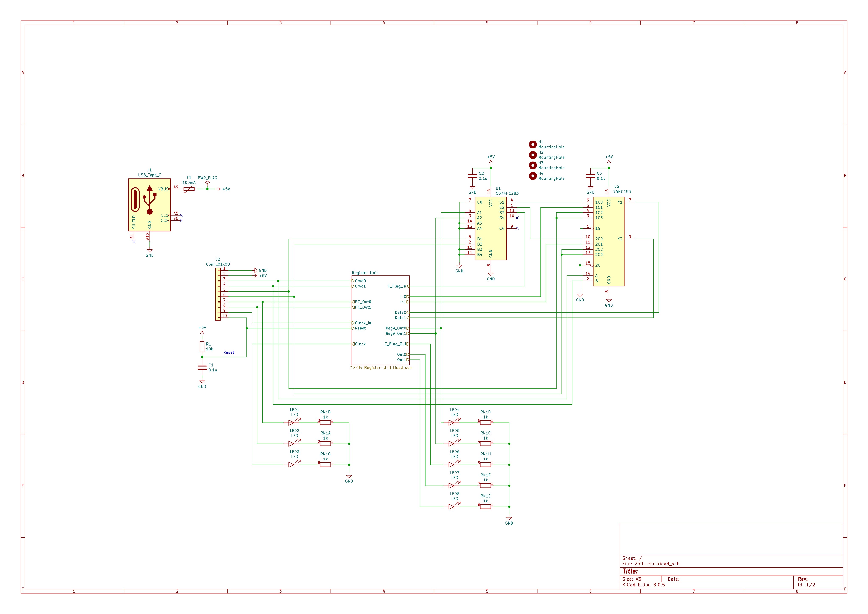868x614 pixels.
Task: Click the KiCad E.D.A. 8.0.5 text
Action: (x=643, y=585)
